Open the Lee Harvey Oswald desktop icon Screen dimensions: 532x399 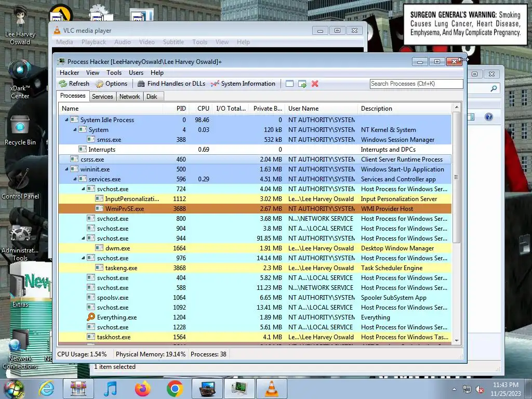click(20, 26)
